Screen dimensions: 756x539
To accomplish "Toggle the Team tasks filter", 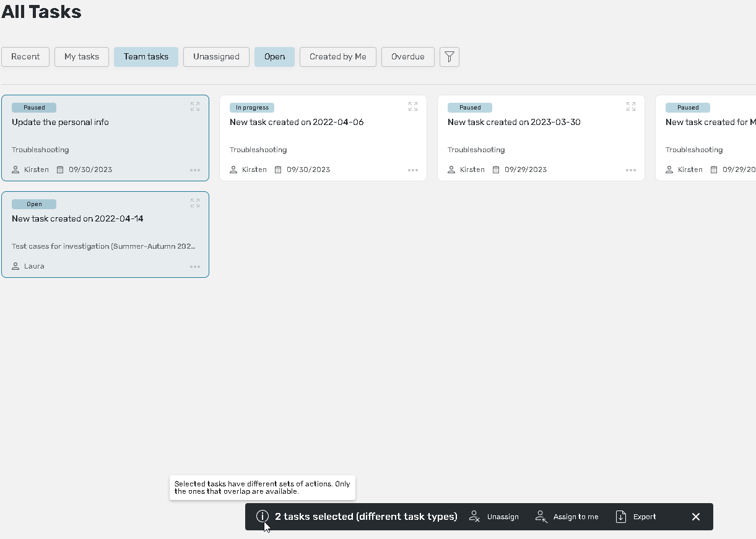I will [x=146, y=57].
